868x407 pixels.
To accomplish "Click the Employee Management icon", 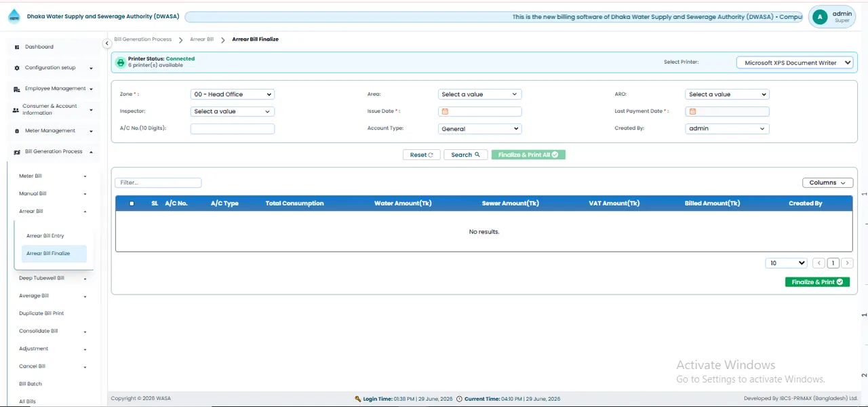I will [x=17, y=89].
